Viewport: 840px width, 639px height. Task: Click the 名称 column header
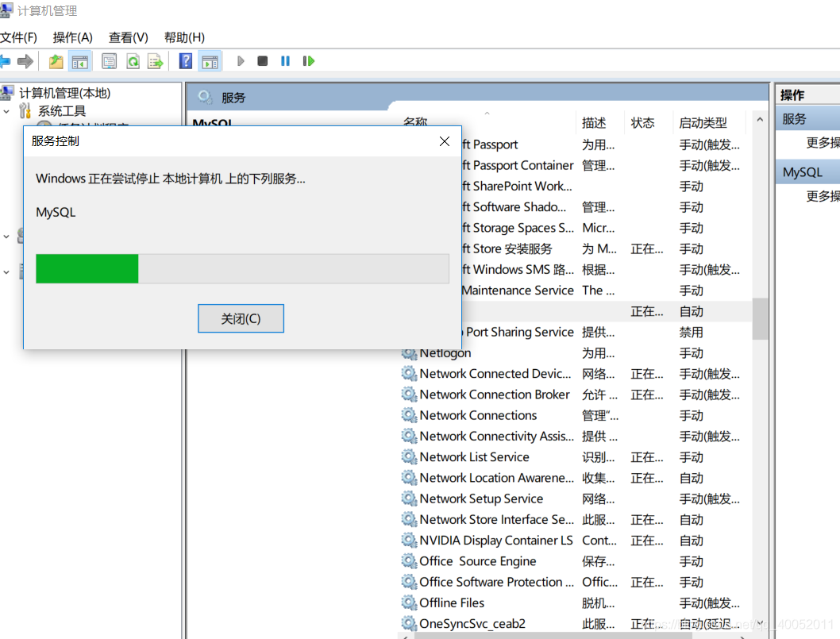point(415,122)
